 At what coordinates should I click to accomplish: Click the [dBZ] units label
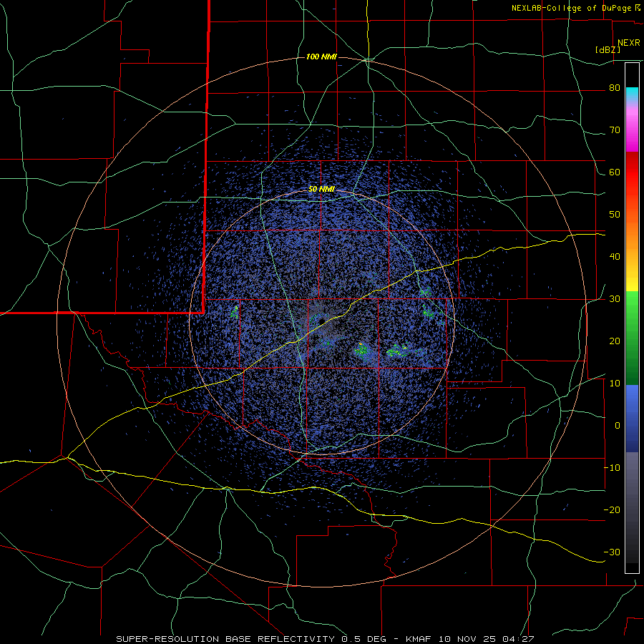(608, 49)
